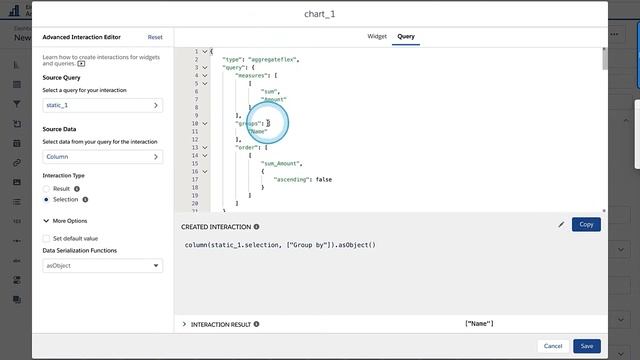The image size is (640, 360).
Task: Click the created interaction expression text
Action: [x=280, y=245]
